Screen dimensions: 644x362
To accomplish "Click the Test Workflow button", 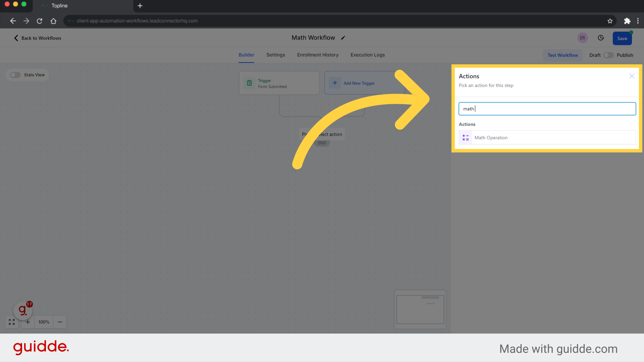I will 562,55.
